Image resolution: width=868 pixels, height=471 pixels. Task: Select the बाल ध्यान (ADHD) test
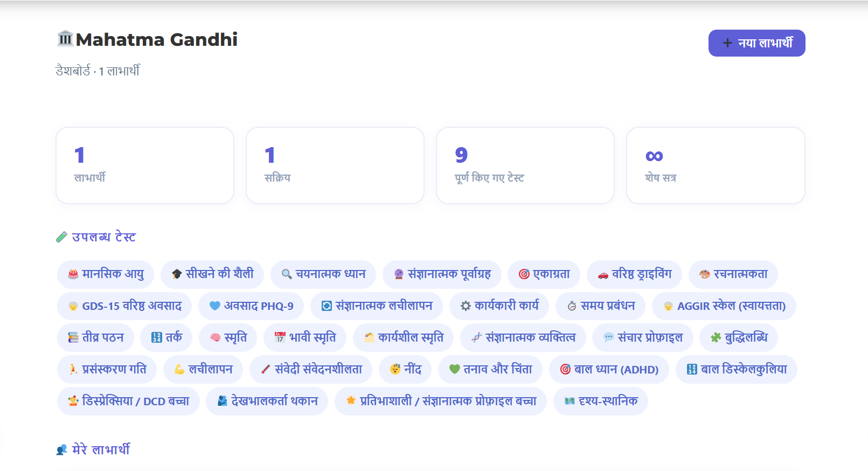(x=609, y=369)
